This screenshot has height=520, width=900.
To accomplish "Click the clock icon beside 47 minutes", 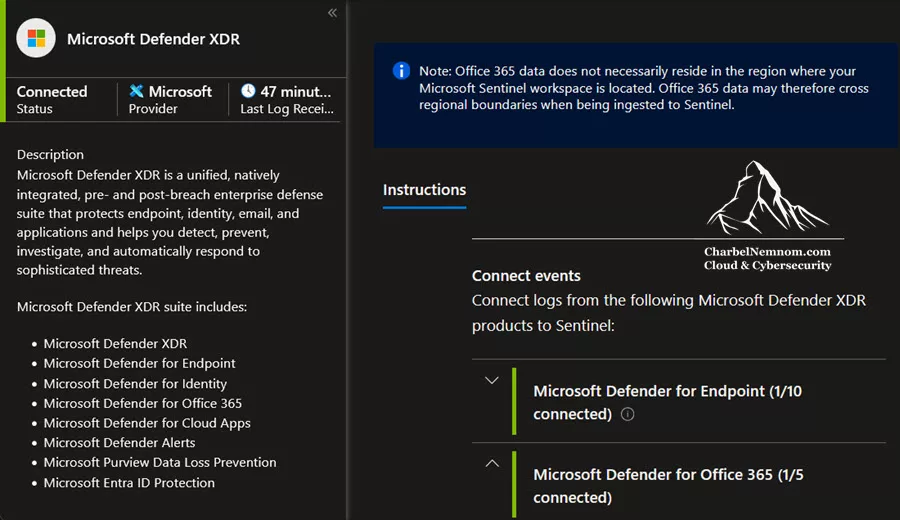I will point(248,91).
